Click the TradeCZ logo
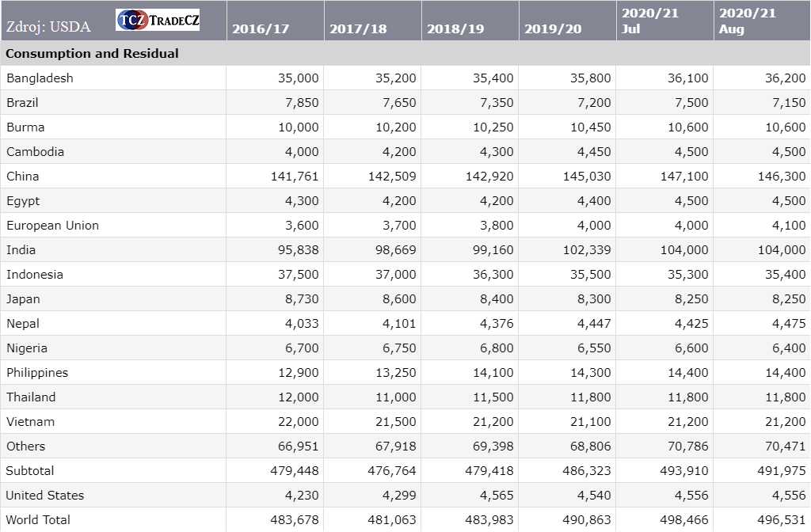The width and height of the screenshot is (811, 532). pos(158,21)
